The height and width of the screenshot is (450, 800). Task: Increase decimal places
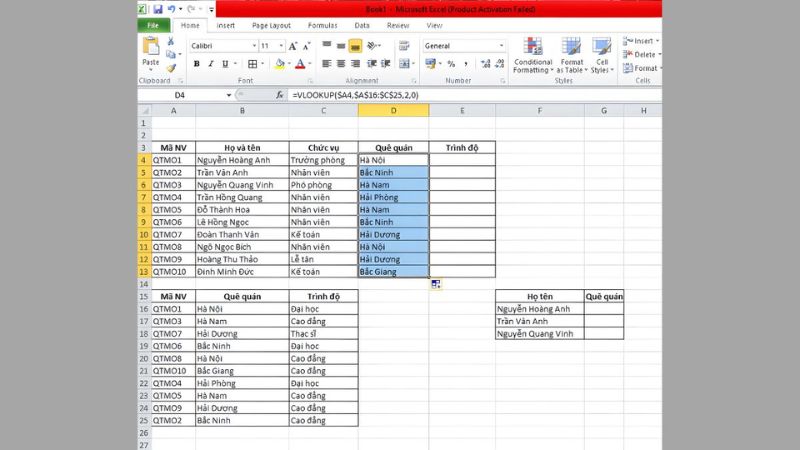point(485,64)
